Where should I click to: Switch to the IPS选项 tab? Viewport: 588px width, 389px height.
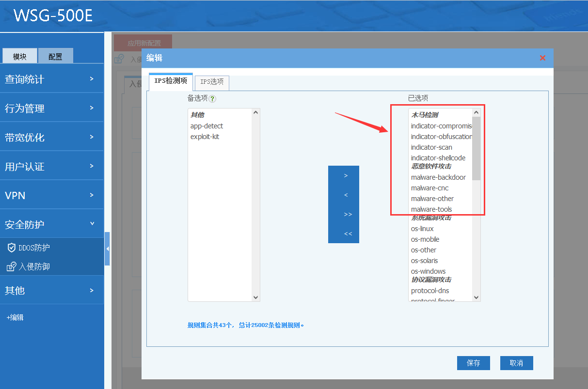pyautogui.click(x=212, y=82)
